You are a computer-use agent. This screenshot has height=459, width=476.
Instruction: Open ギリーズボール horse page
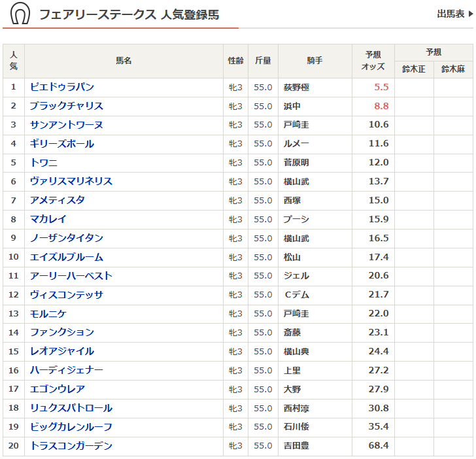pyautogui.click(x=62, y=144)
